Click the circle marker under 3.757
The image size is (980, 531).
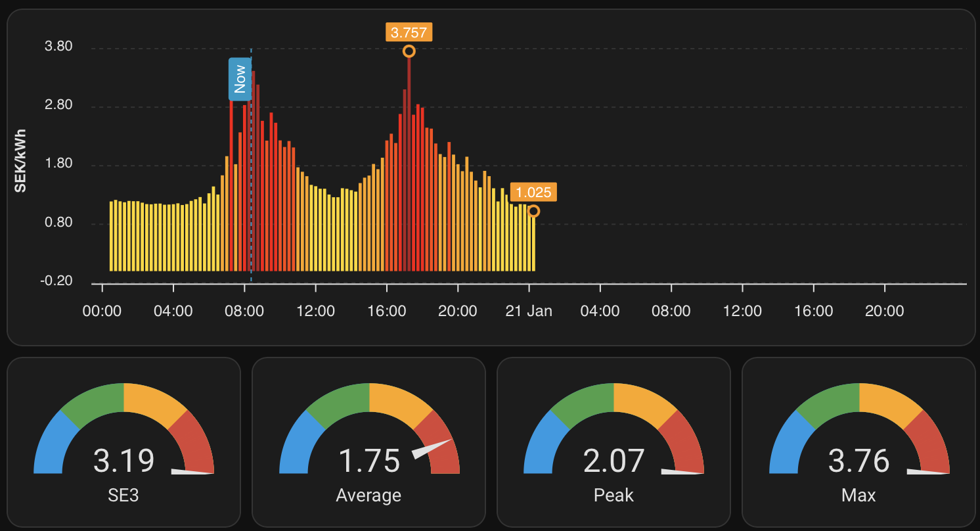[409, 51]
